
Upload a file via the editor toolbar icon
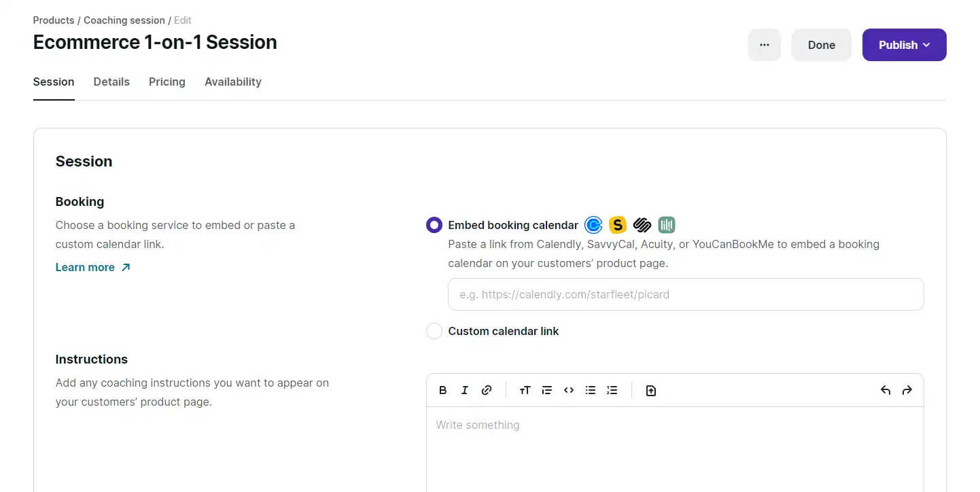651,390
